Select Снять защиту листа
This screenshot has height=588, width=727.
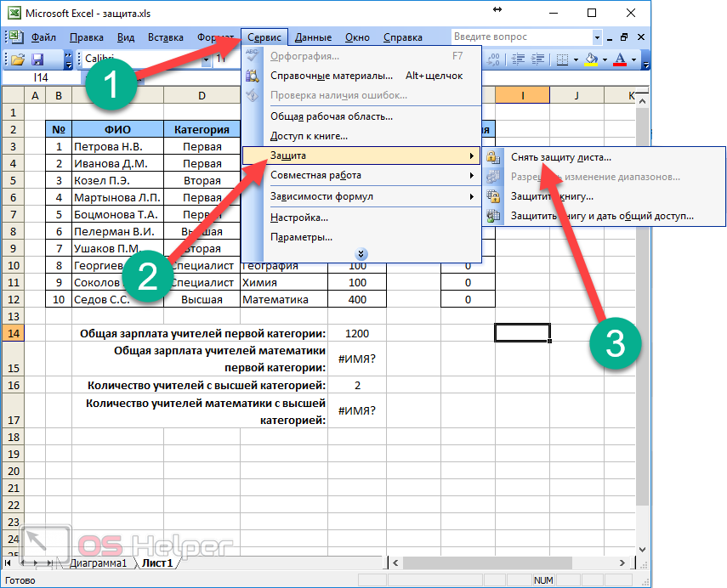pos(605,157)
